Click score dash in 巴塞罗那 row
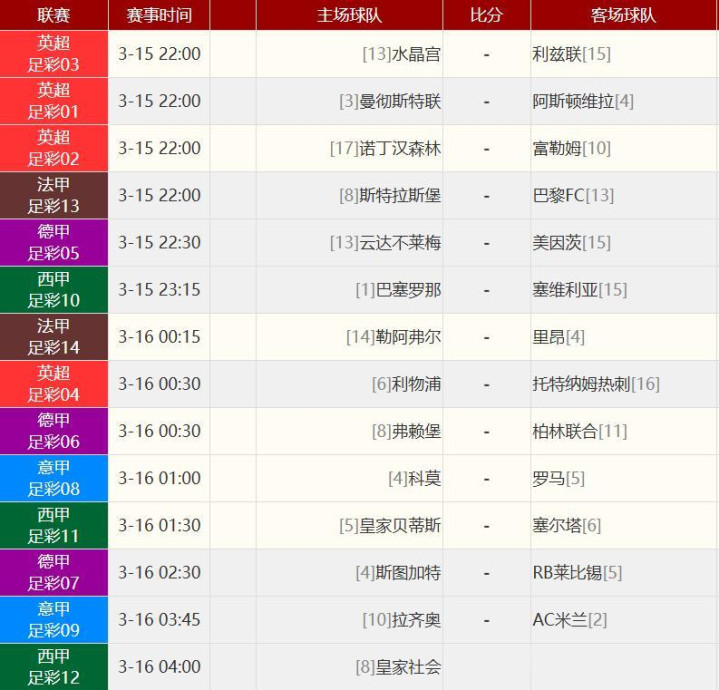Image resolution: width=719 pixels, height=690 pixels. [487, 291]
